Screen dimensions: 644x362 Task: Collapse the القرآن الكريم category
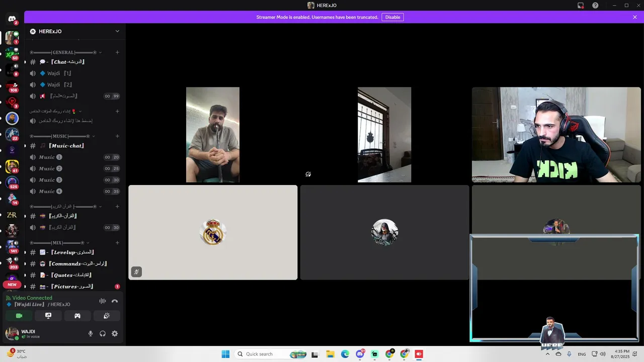(65, 206)
